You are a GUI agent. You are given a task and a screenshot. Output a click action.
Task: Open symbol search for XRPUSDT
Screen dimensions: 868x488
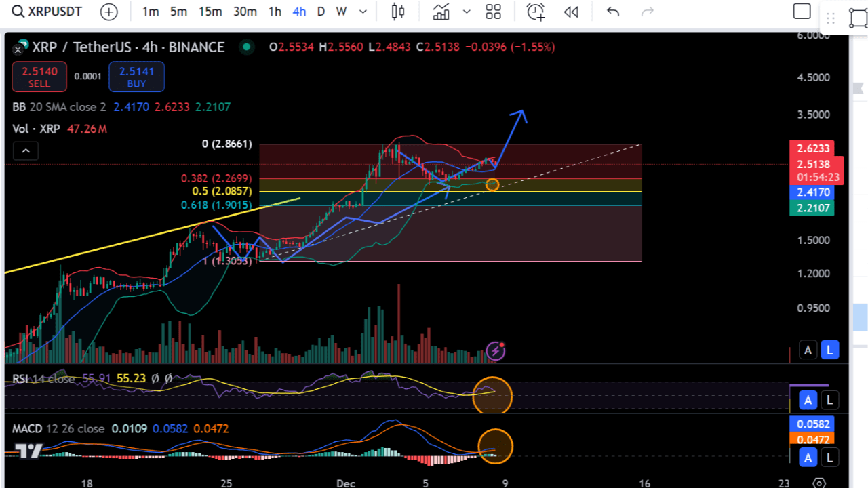[x=47, y=12]
